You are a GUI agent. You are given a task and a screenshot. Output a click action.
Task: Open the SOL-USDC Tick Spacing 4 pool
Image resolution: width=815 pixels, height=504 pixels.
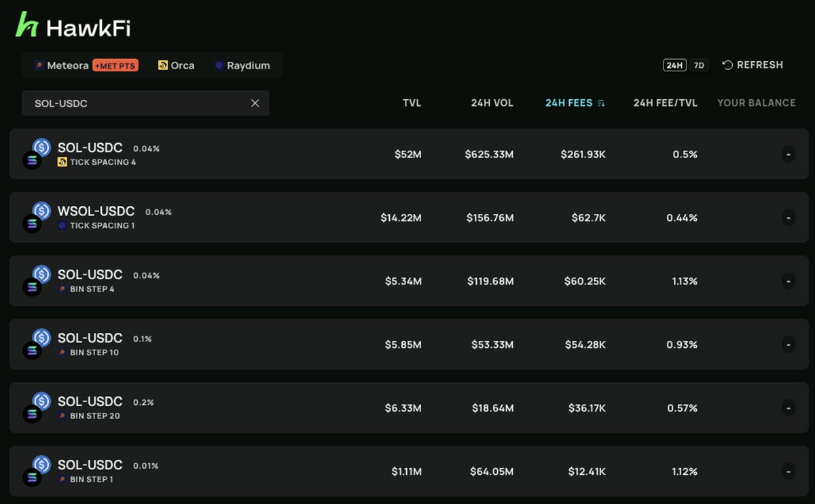point(409,154)
